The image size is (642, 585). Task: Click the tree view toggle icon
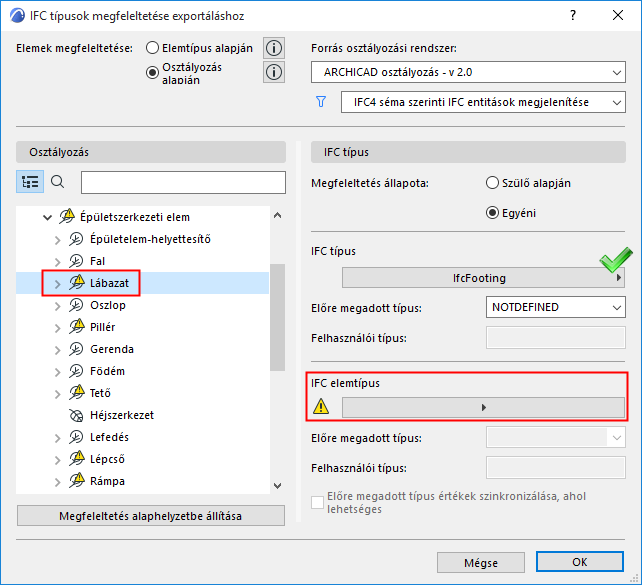pyautogui.click(x=30, y=181)
